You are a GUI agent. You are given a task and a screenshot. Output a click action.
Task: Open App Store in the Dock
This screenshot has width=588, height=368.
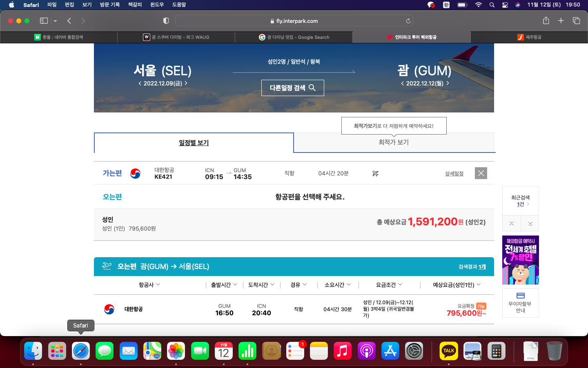coord(390,351)
